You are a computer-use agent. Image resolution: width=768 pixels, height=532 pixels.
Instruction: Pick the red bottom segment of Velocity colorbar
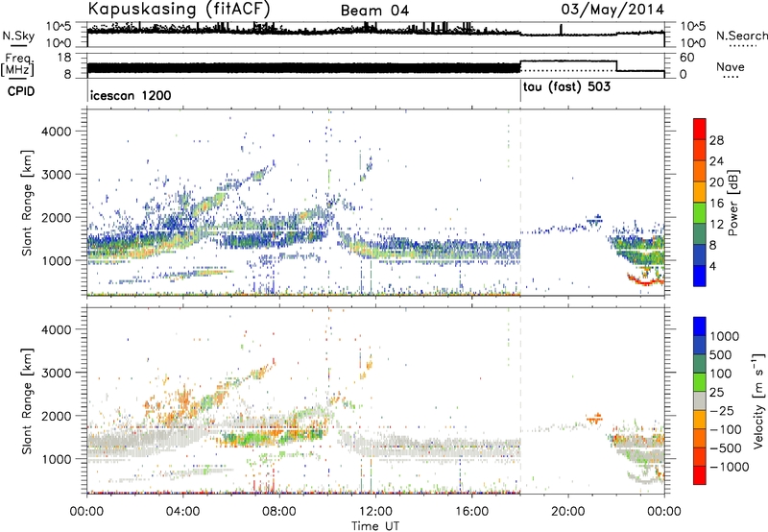point(700,475)
